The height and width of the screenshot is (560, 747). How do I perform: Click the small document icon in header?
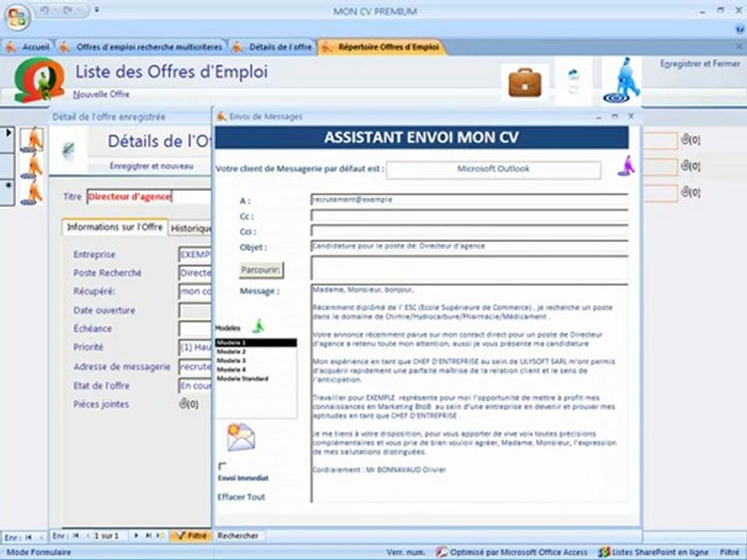(573, 81)
